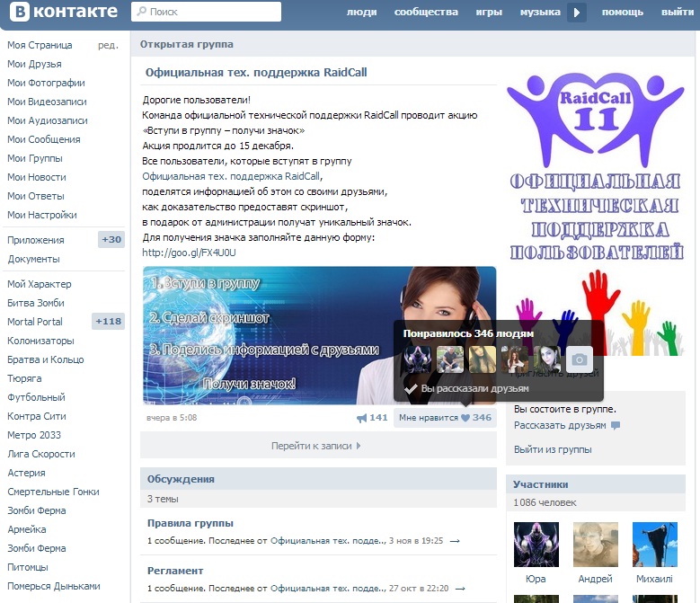Open second liker's avatar in popup

click(x=450, y=359)
